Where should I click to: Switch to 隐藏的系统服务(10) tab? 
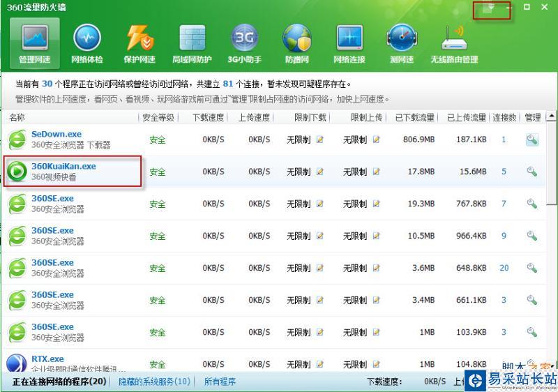(x=154, y=382)
